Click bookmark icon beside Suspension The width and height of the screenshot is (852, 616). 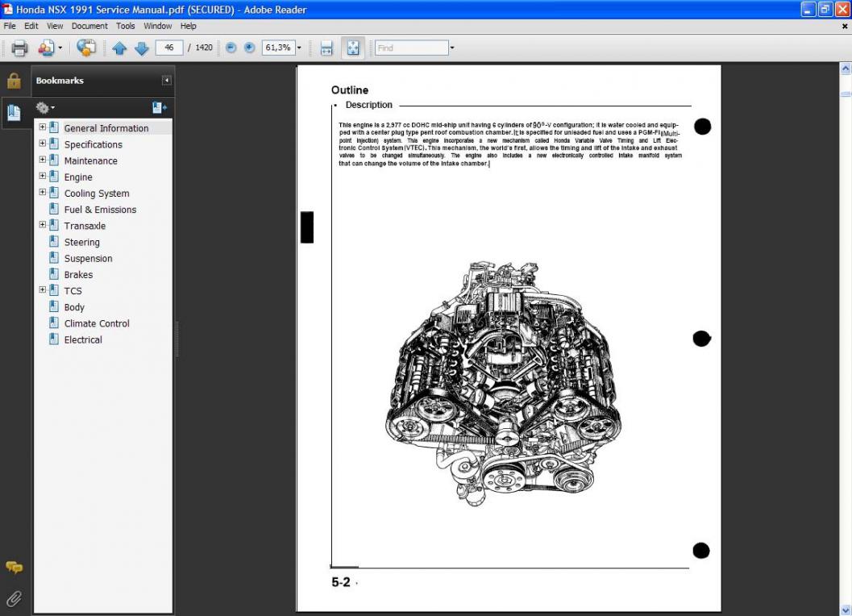54,258
